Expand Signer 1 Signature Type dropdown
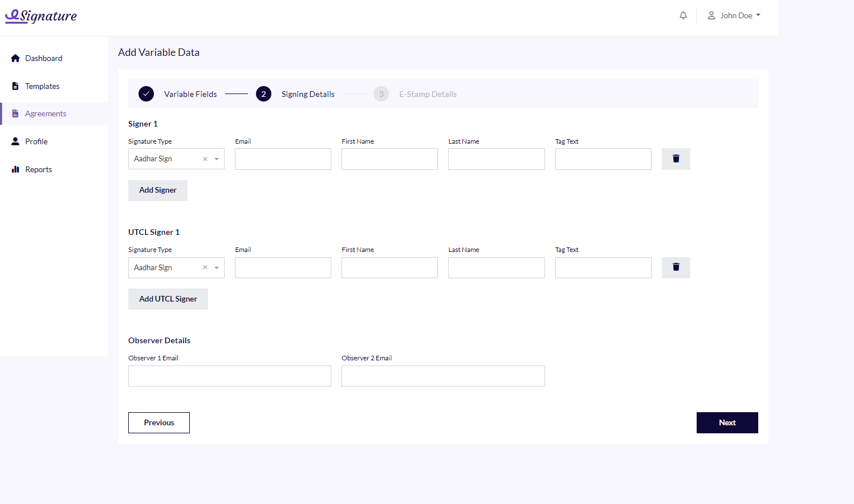 click(217, 159)
